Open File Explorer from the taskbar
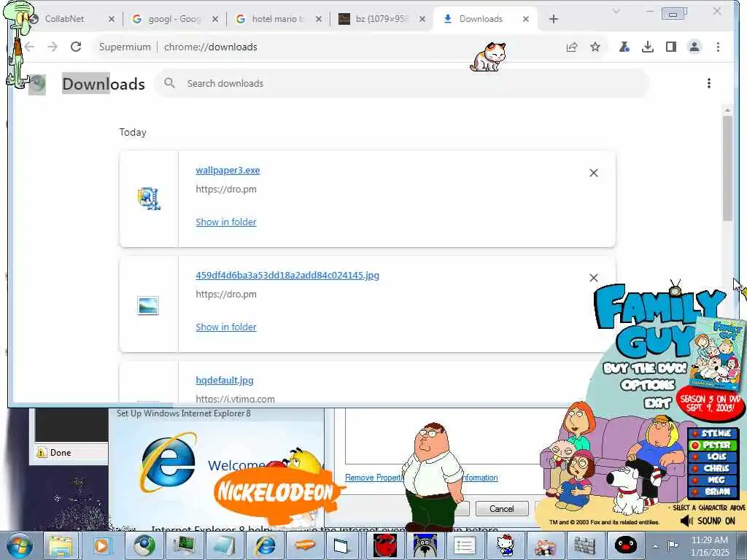 (x=61, y=545)
